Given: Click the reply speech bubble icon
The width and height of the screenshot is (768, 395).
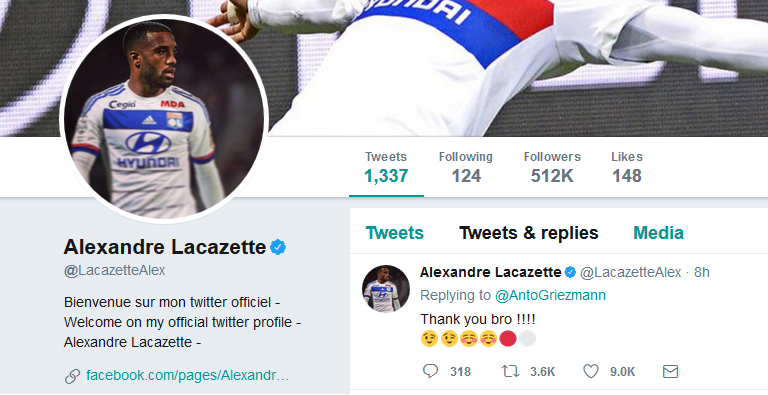Looking at the screenshot, I should coord(430,371).
